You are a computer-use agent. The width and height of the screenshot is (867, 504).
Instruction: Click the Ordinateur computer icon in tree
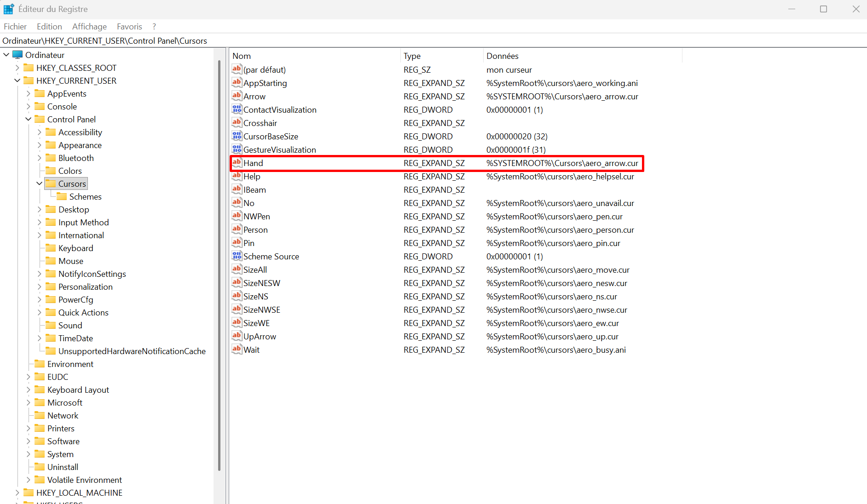17,55
